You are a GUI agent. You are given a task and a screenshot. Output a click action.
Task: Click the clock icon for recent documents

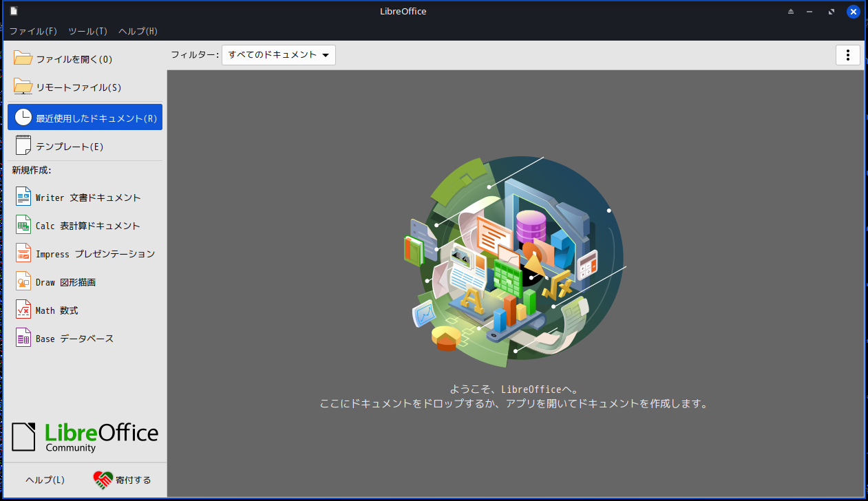point(23,117)
